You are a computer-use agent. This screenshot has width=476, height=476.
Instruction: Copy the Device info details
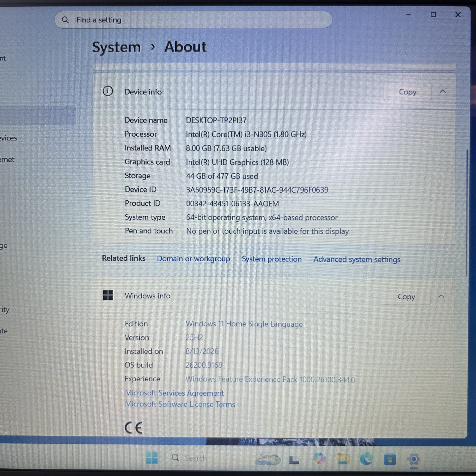click(407, 92)
